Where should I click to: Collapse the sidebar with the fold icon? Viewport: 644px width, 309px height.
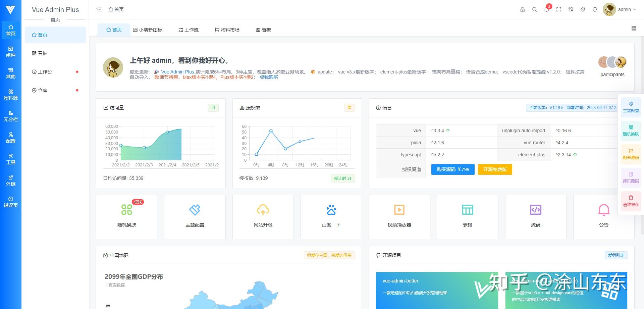[x=99, y=9]
